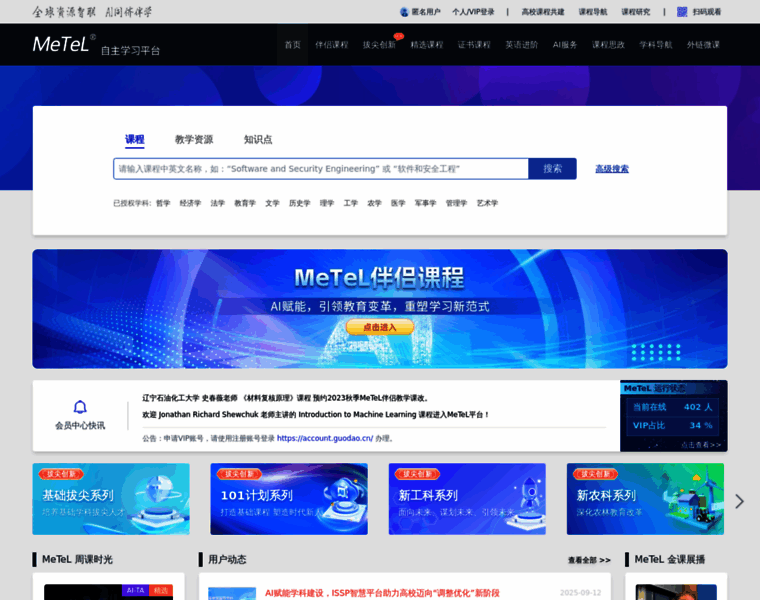Open the account.guodao.cn link
760x600 pixels.
pos(324,438)
